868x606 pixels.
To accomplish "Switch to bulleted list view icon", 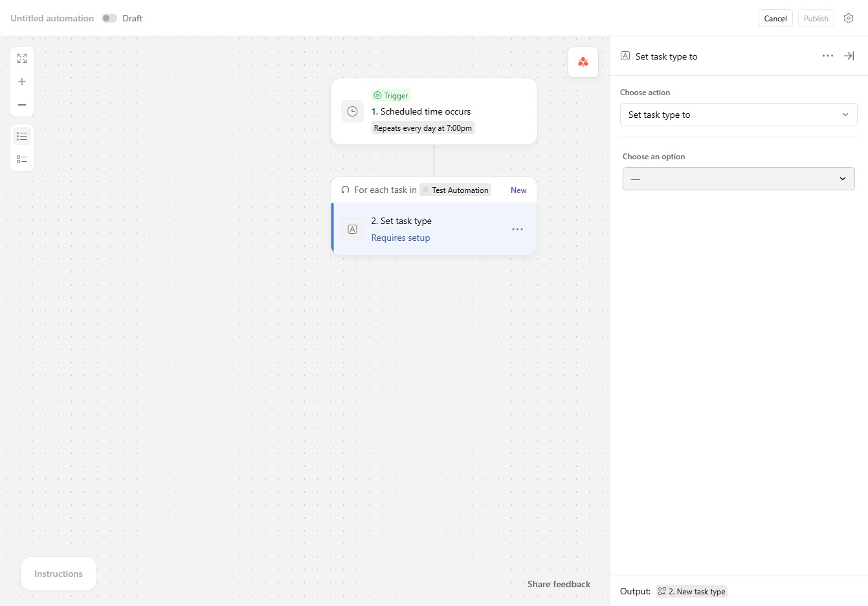I will point(22,136).
